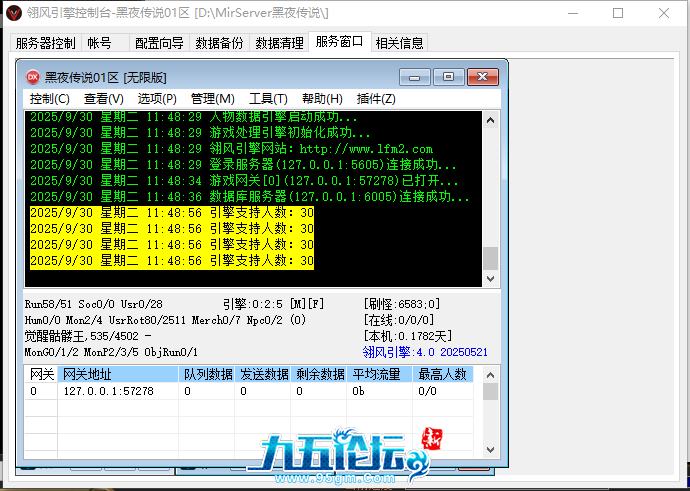Switch to the 配置向导 tab
The image size is (690, 491).
coord(159,43)
